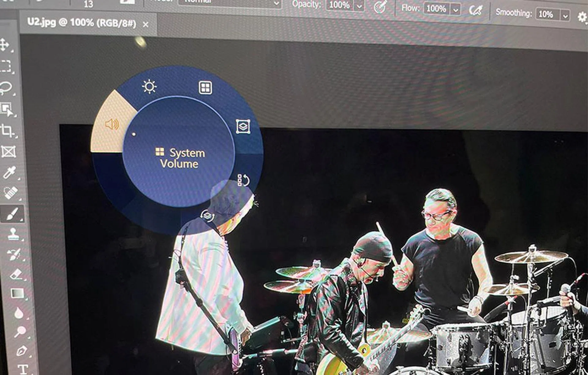Toggle pressure for opacity button

pos(380,7)
